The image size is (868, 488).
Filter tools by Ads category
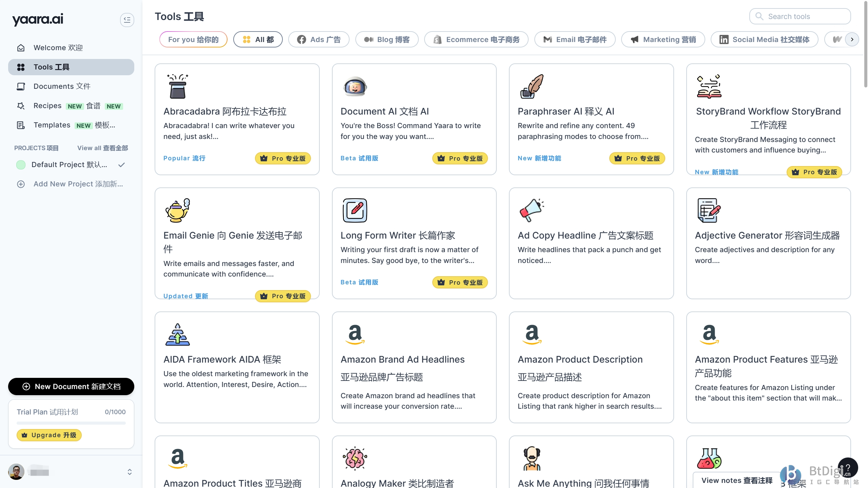319,39
